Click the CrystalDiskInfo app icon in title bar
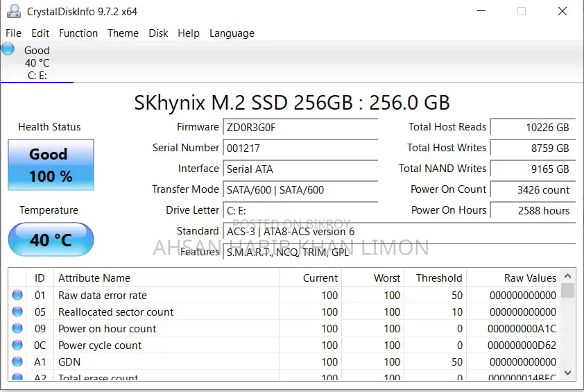584x392 pixels. (14, 11)
